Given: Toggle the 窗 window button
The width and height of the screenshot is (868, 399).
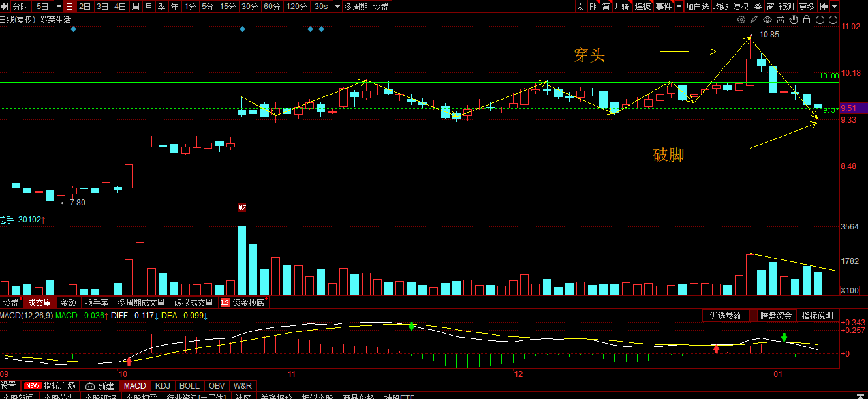Looking at the screenshot, I should [x=770, y=7].
